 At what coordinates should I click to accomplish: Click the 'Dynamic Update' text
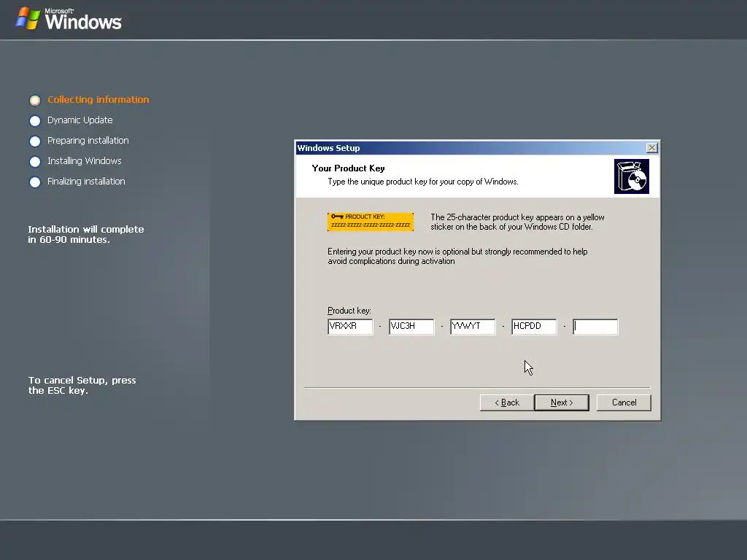coord(80,120)
